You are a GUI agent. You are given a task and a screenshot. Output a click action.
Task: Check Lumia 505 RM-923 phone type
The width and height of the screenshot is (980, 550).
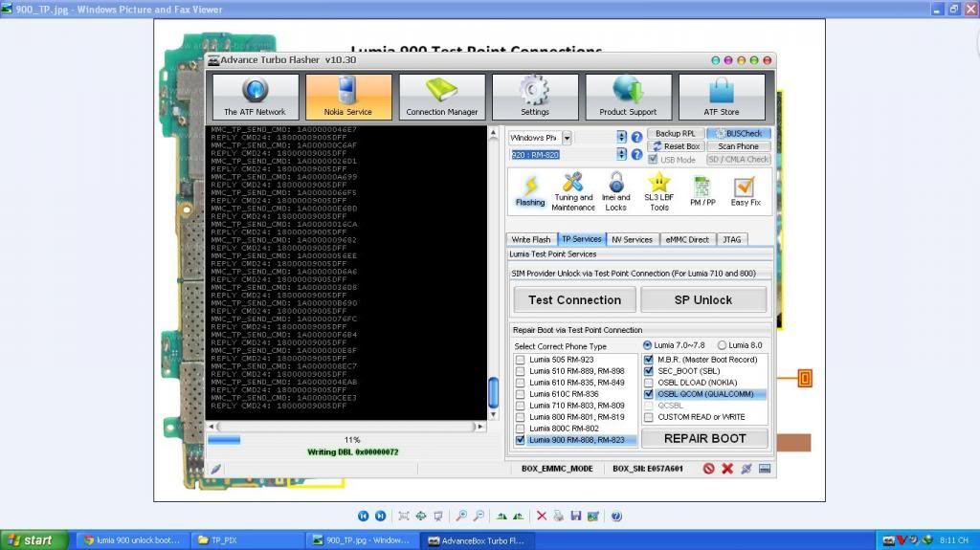520,360
